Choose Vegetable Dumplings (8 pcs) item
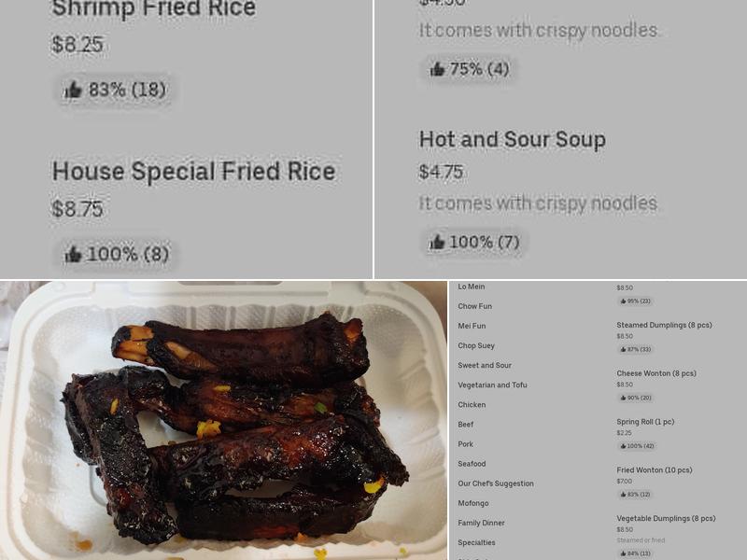This screenshot has height=560, width=747. tap(666, 518)
